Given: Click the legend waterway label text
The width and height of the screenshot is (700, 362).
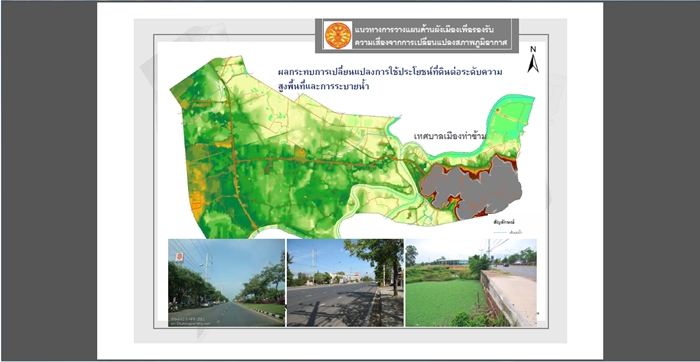Looking at the screenshot, I should [x=516, y=232].
